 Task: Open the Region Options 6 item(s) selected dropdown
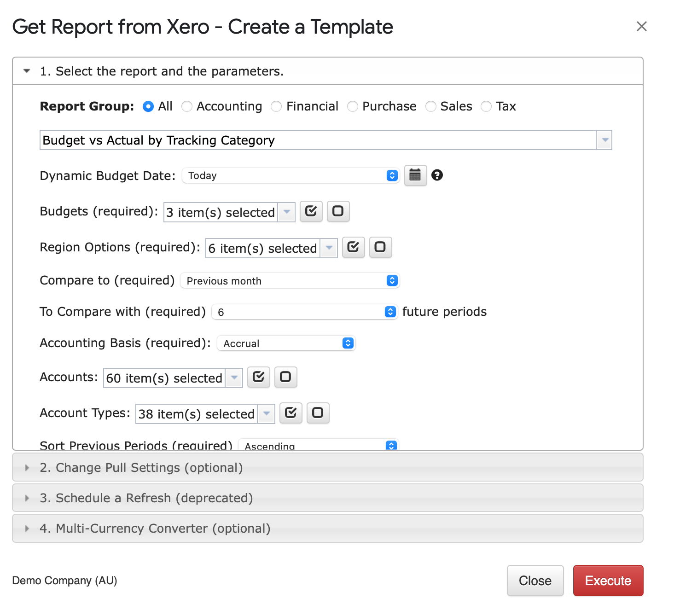(272, 248)
